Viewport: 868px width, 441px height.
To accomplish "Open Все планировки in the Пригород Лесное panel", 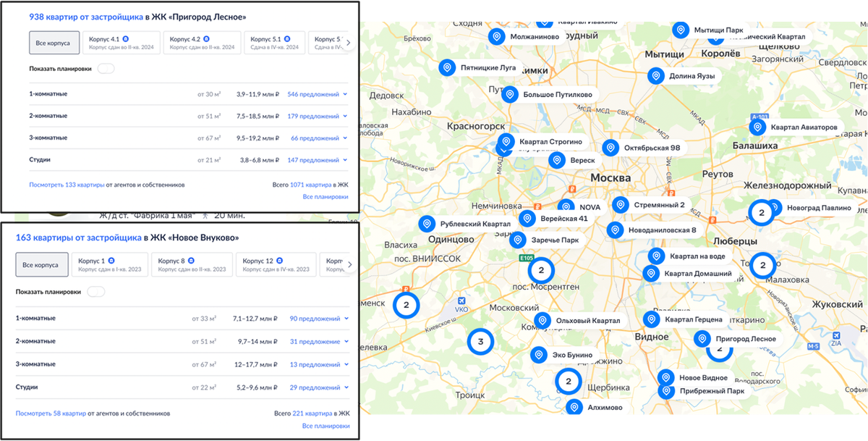I will (325, 196).
